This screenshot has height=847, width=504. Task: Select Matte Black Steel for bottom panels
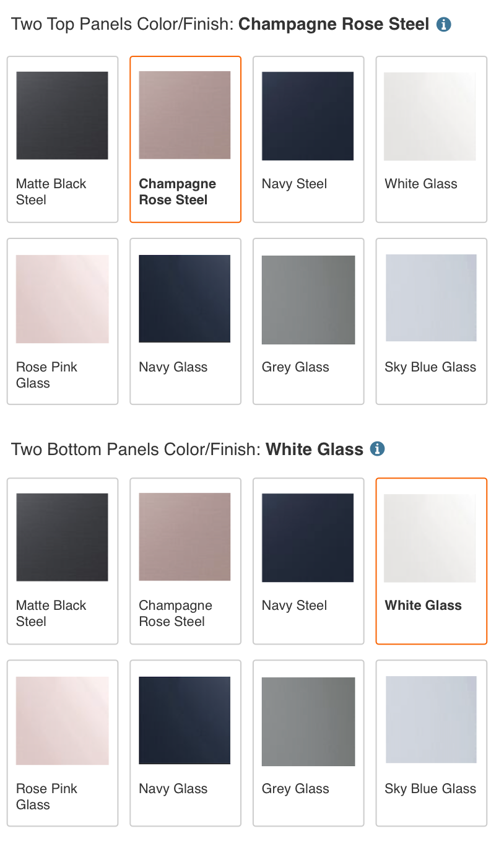(63, 561)
